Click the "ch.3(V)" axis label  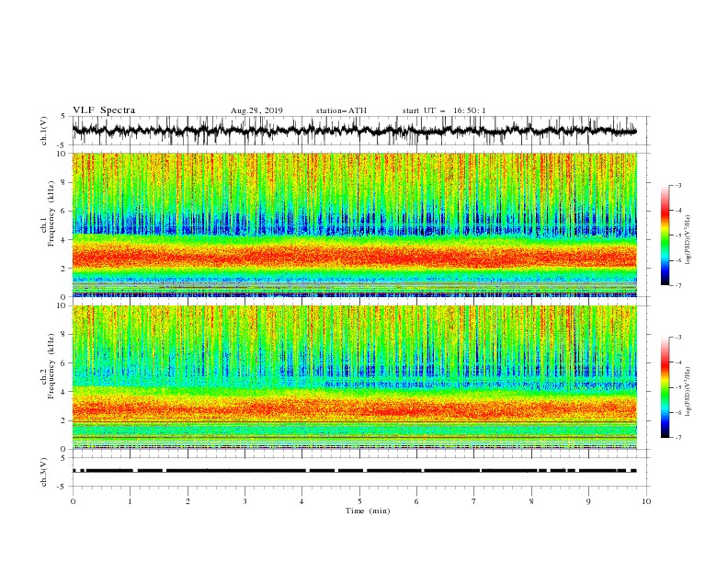tap(44, 473)
